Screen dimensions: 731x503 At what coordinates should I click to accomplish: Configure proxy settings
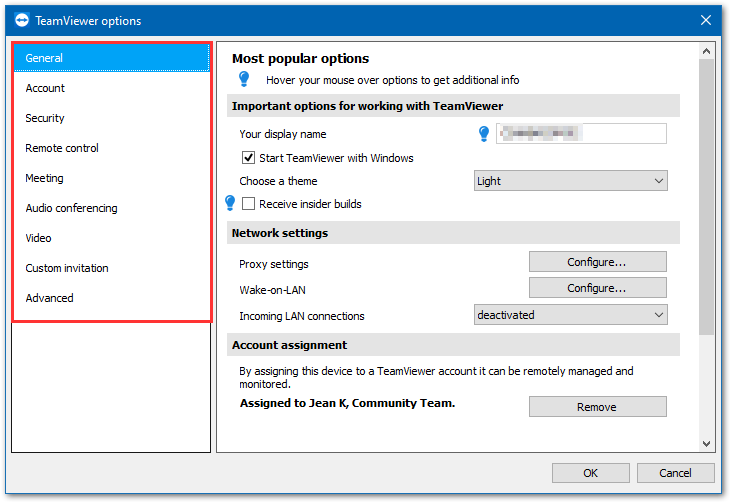[597, 262]
